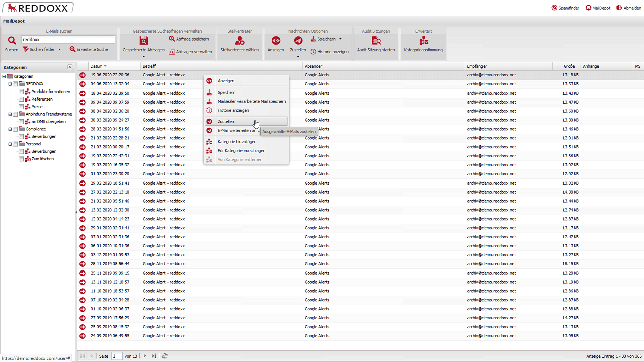This screenshot has height=362, width=644.
Task: Collapse the Kategorien side panel
Action: [x=70, y=67]
